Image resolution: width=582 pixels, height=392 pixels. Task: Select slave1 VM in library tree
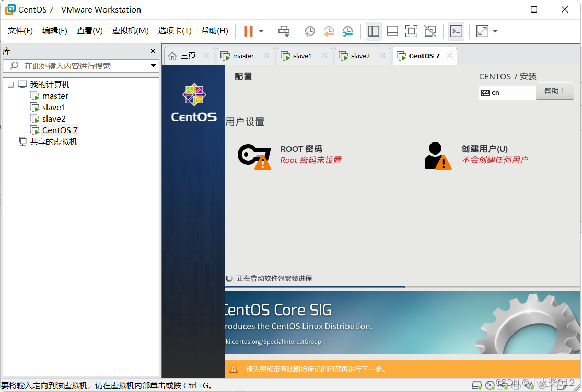[54, 108]
